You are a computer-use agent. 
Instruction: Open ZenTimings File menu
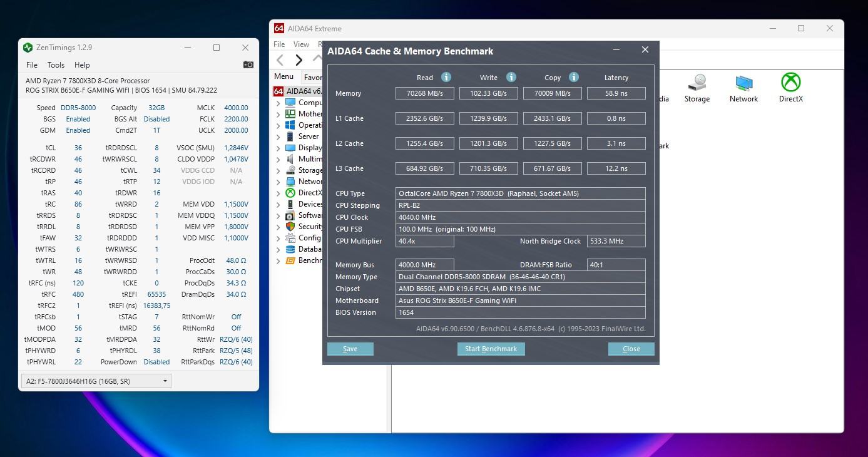pyautogui.click(x=32, y=64)
